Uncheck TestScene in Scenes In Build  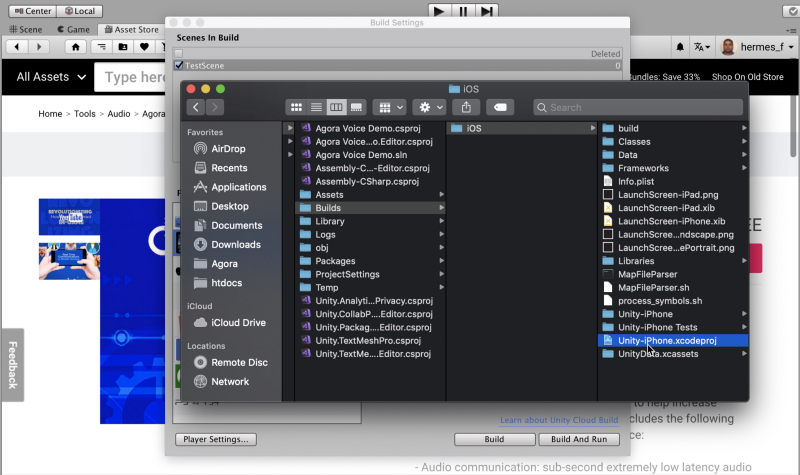(x=179, y=65)
